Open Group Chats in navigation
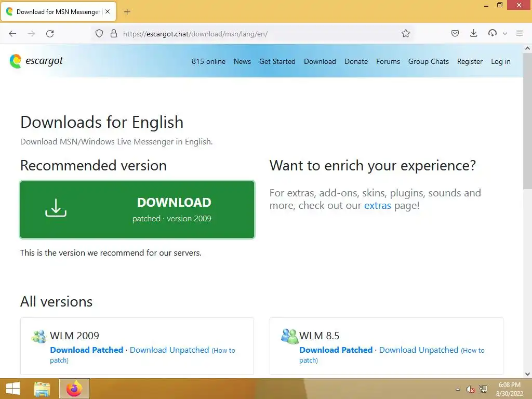The image size is (532, 399). (428, 61)
